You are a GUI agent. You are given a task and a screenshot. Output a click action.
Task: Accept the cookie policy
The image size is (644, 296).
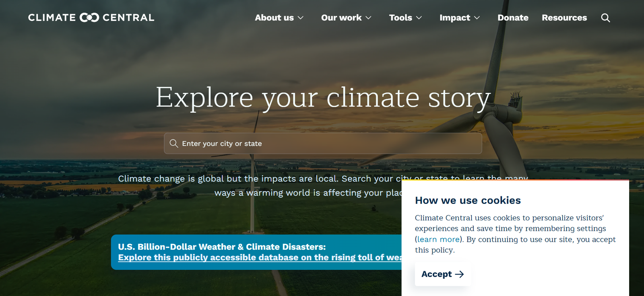(442, 274)
